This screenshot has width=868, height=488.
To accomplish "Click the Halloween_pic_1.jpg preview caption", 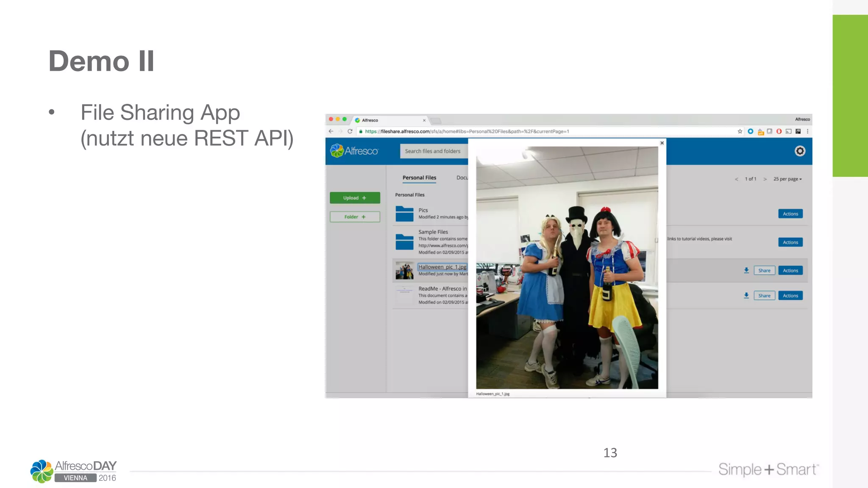I will [492, 394].
